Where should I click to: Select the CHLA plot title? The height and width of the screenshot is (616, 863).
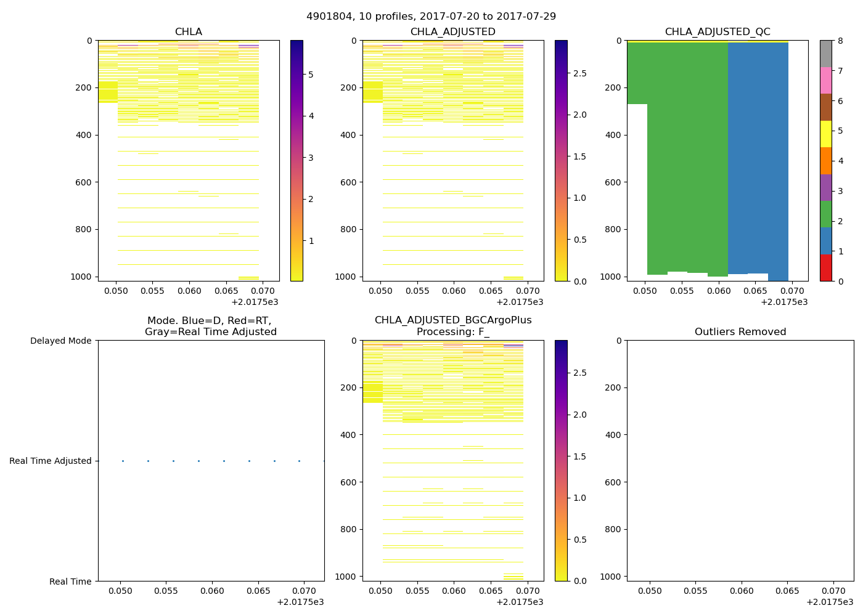point(188,32)
